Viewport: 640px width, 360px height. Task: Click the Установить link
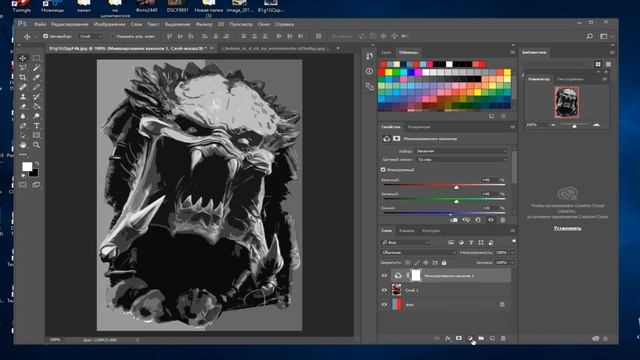coord(567,228)
